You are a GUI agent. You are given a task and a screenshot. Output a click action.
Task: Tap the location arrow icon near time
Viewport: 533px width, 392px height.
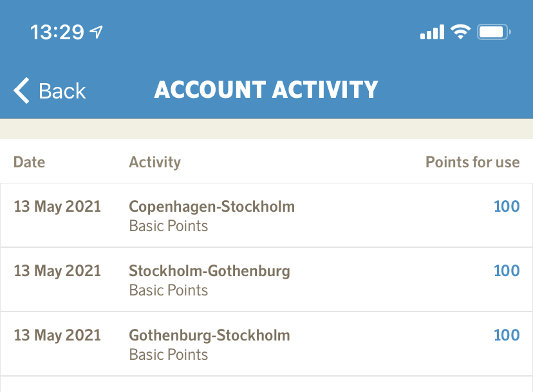point(97,32)
